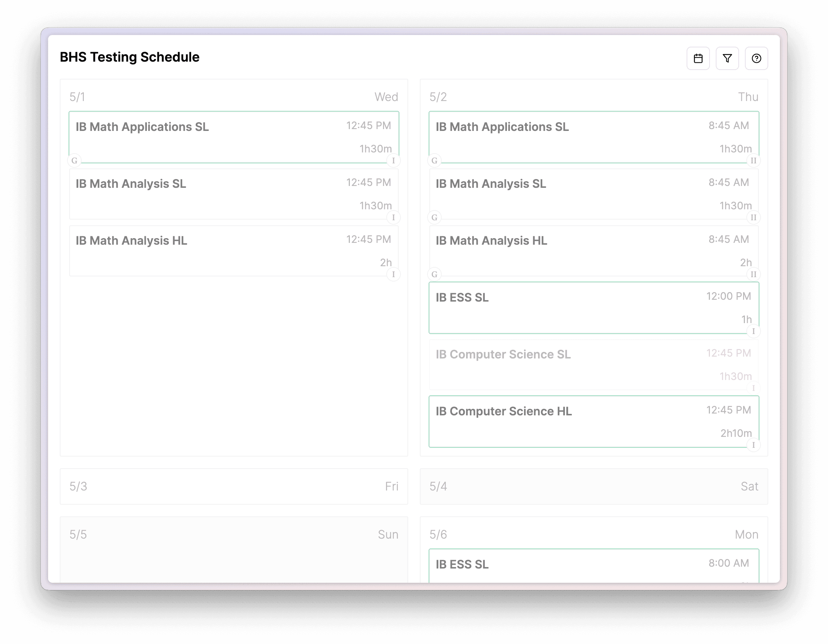Deselect the IB Computer Science HL exam
This screenshot has width=828, height=644.
(x=594, y=421)
